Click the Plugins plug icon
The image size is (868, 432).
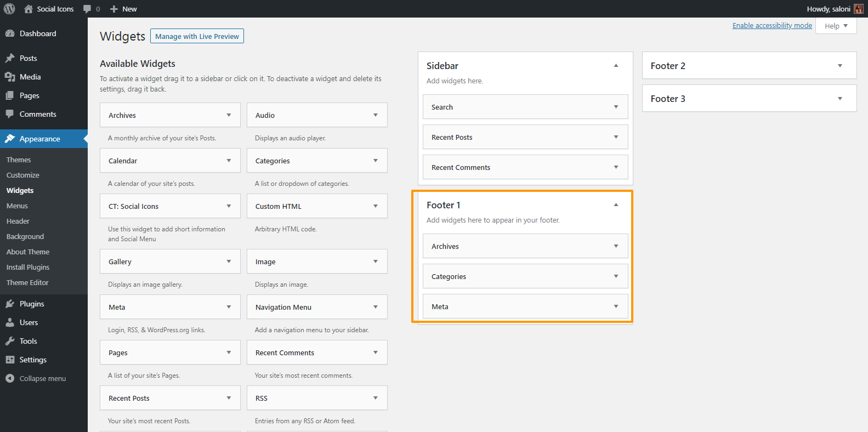10,304
